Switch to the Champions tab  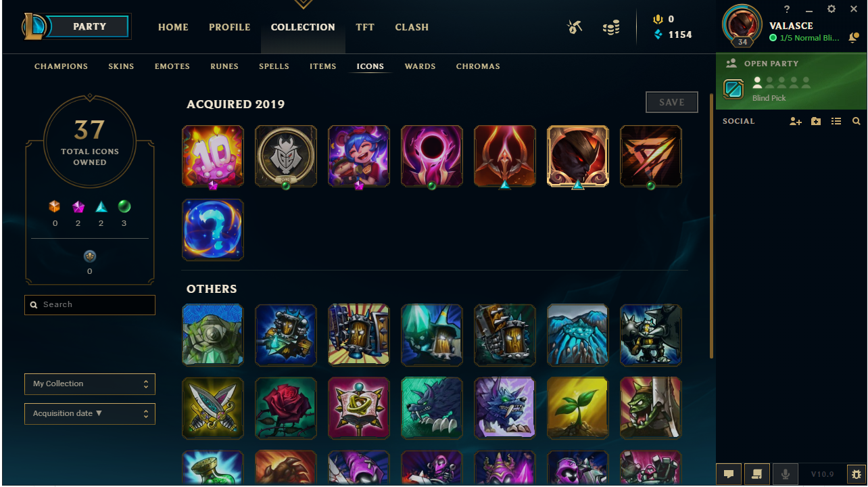[61, 66]
